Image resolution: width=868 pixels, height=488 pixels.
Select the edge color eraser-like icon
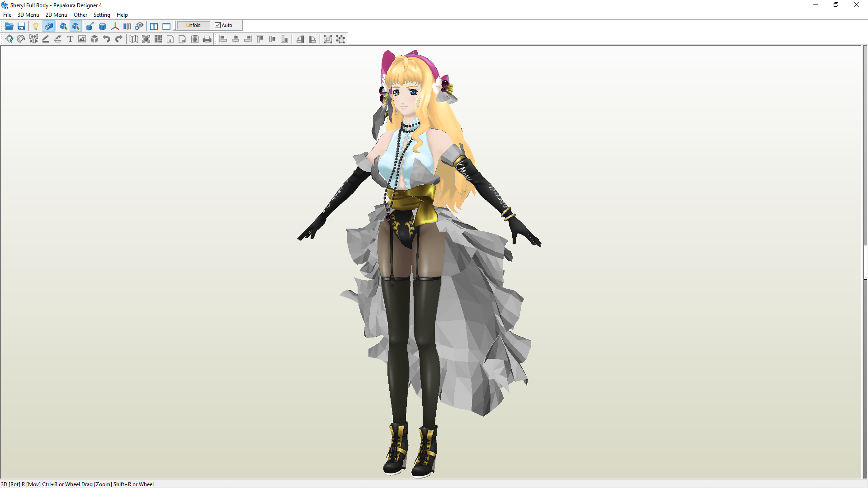58,39
